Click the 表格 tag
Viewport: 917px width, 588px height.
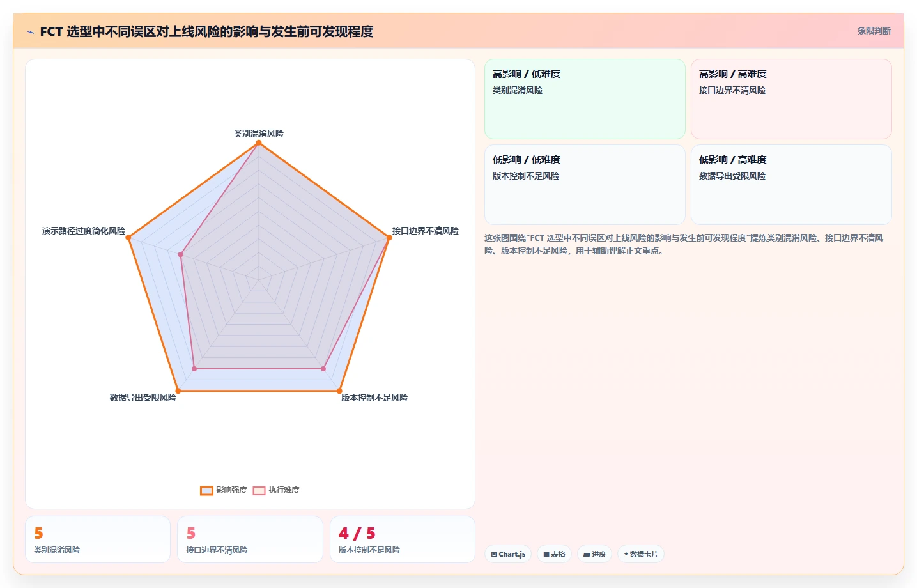pyautogui.click(x=555, y=554)
